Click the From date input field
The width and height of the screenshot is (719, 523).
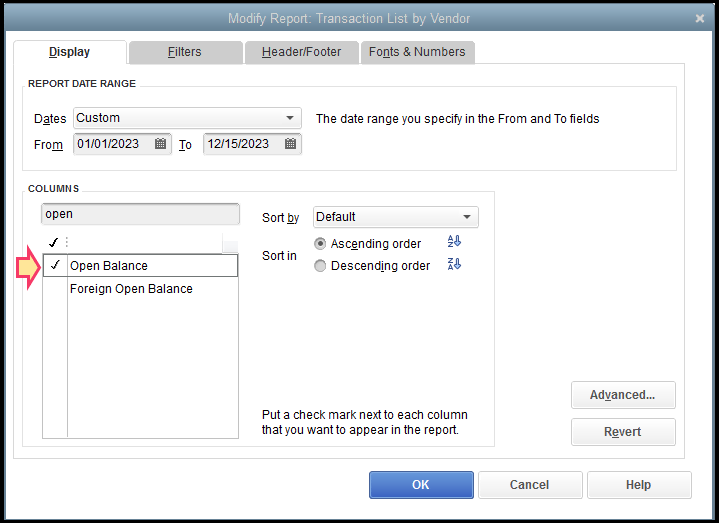[x=112, y=144]
